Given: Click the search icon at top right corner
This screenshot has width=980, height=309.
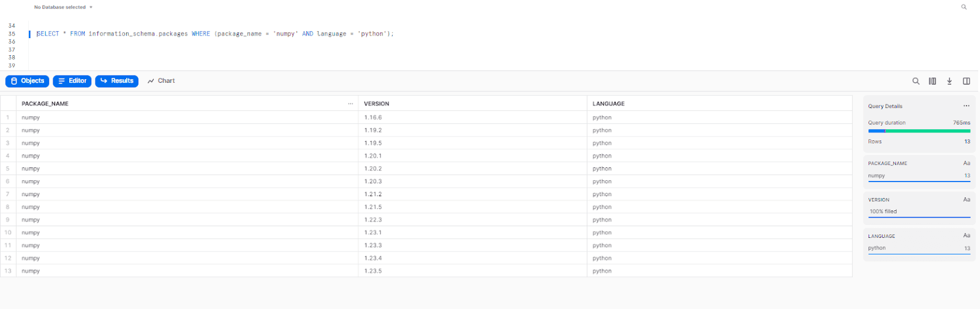Looking at the screenshot, I should [x=963, y=7].
